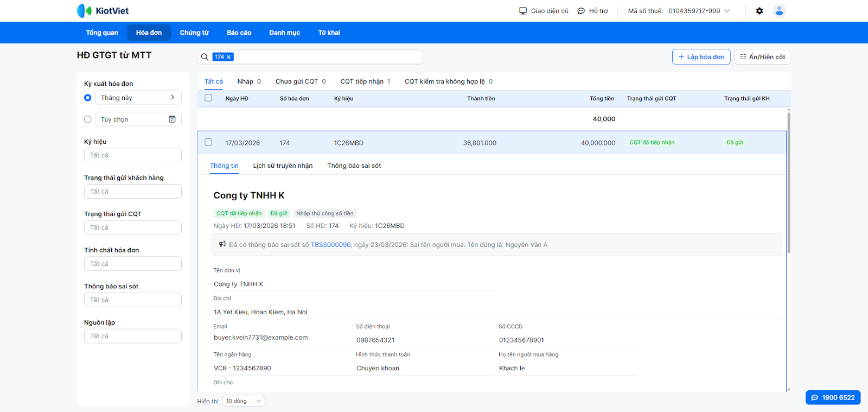
Task: Switch to Lịch sử truyền nhận tab
Action: tap(283, 166)
